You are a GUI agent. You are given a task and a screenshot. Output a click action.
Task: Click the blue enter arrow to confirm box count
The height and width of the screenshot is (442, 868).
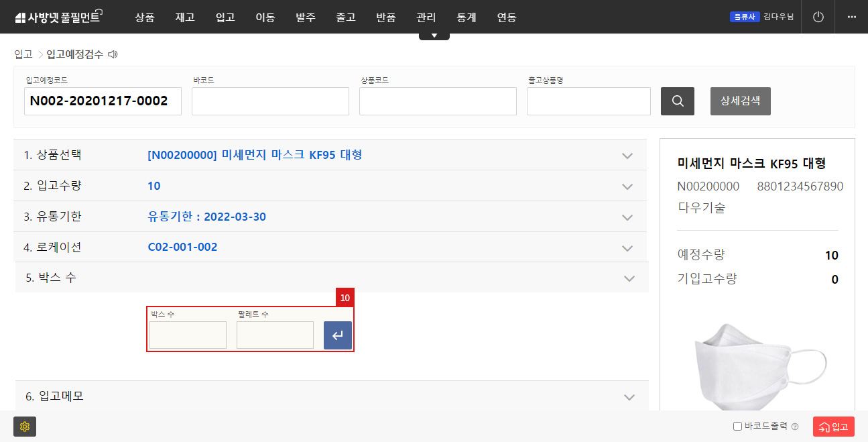(x=337, y=335)
